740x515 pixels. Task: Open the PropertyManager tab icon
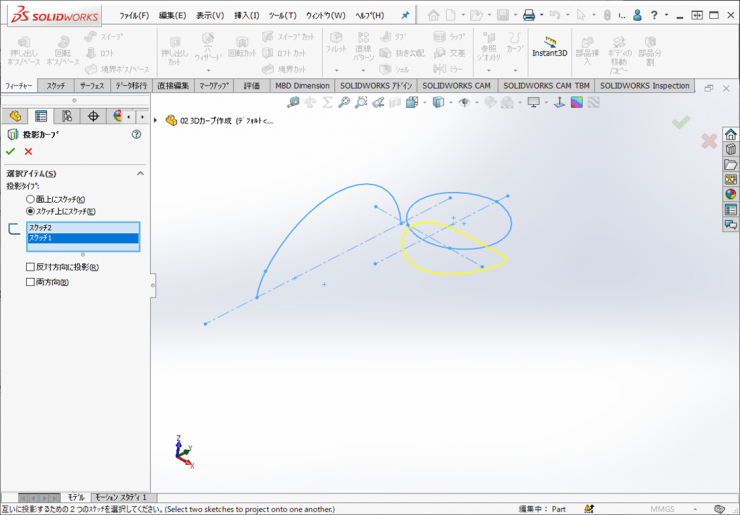[41, 117]
